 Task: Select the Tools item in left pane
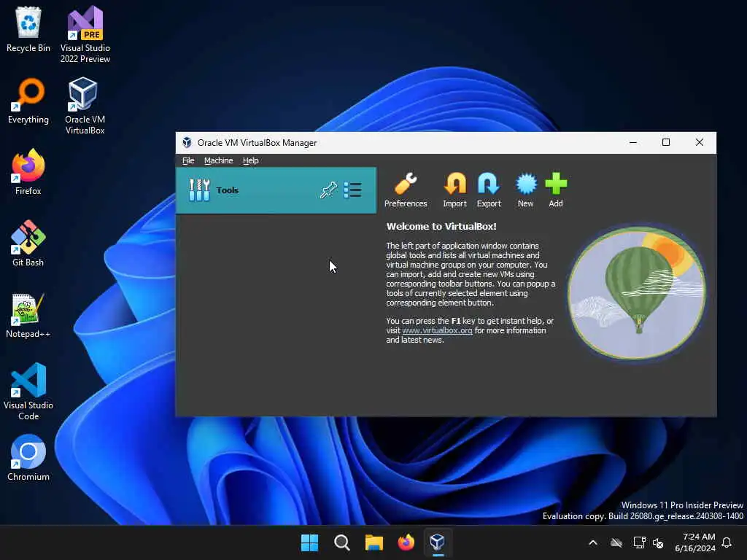tap(276, 190)
